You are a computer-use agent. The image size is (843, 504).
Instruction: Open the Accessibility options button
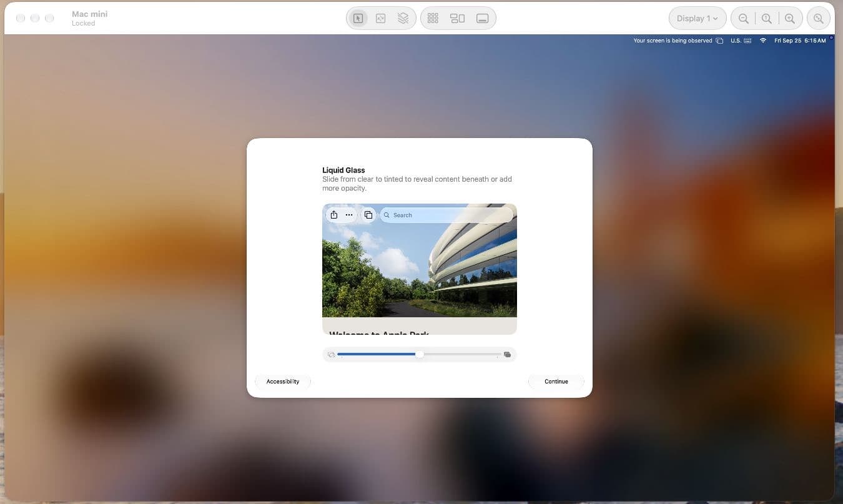tap(283, 382)
